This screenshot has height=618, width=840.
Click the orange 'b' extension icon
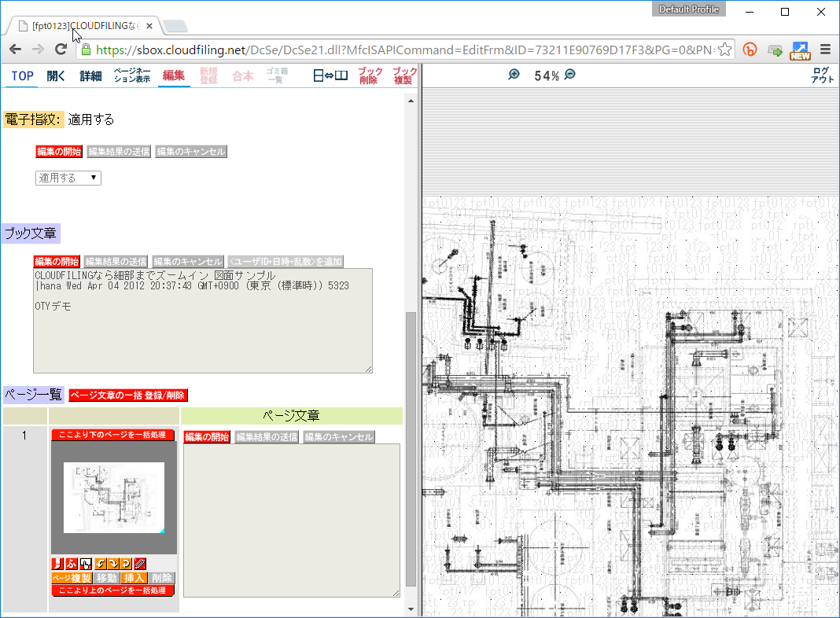750,50
